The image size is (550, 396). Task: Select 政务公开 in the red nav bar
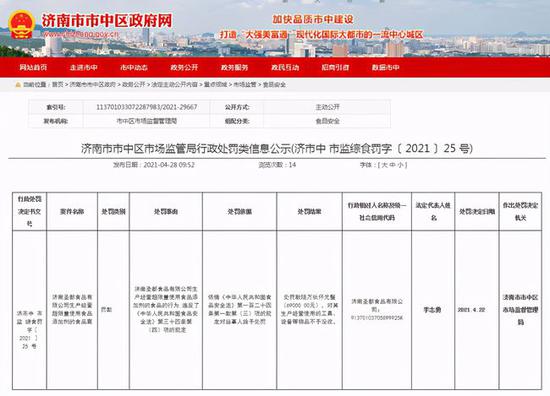click(x=184, y=67)
